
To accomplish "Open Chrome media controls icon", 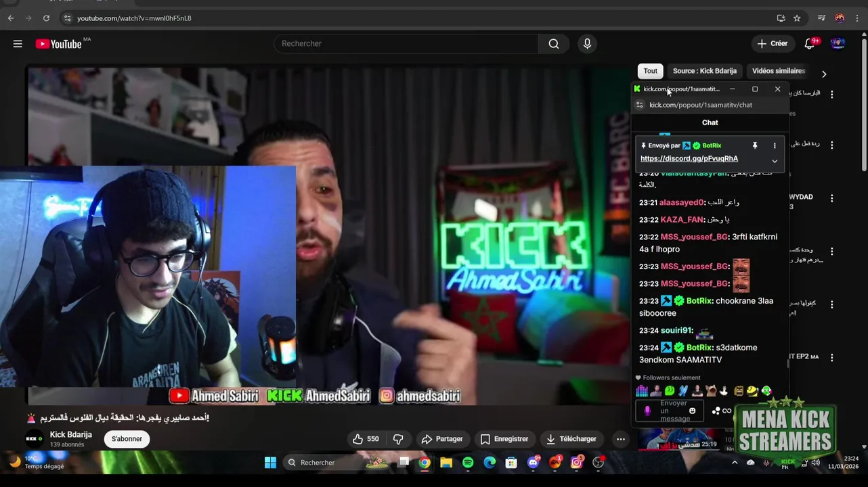I will [x=821, y=18].
